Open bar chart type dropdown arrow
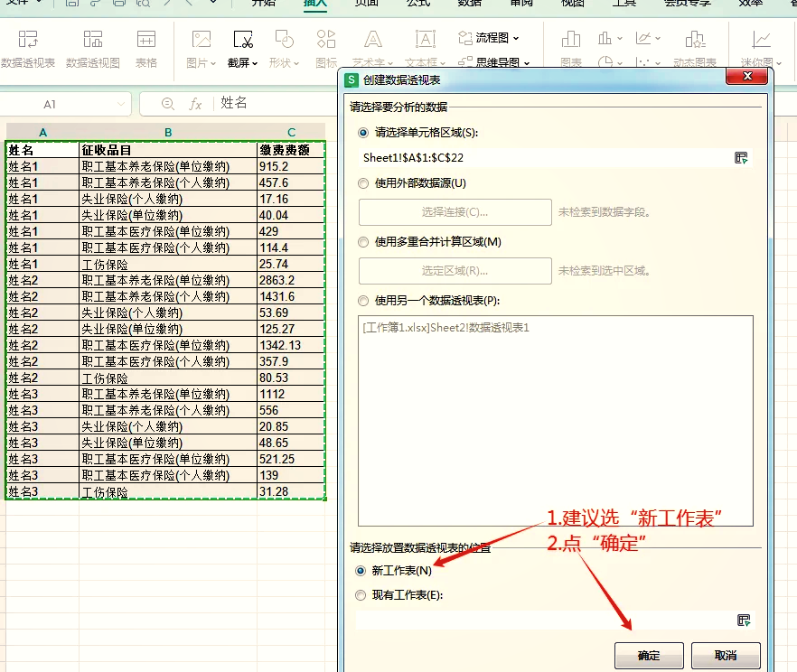The height and width of the screenshot is (672, 797). (x=620, y=38)
